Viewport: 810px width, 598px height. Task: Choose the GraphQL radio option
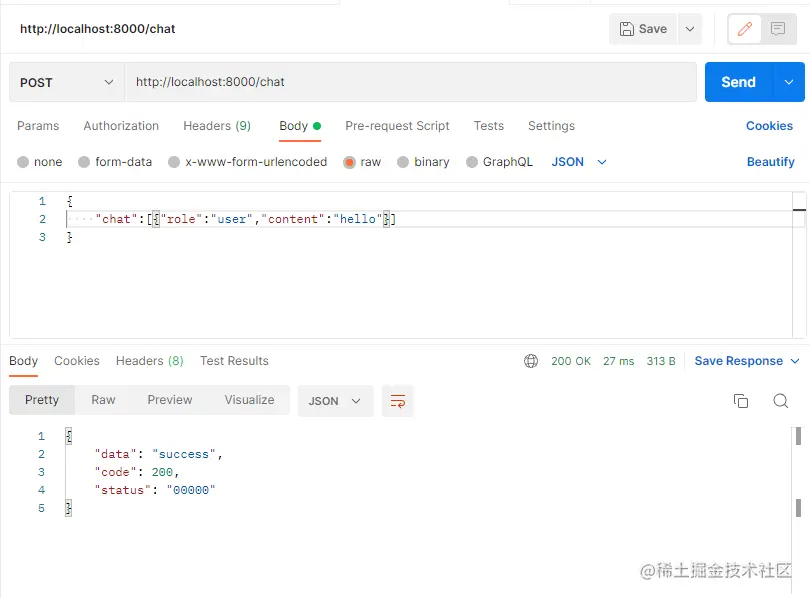pyautogui.click(x=472, y=162)
